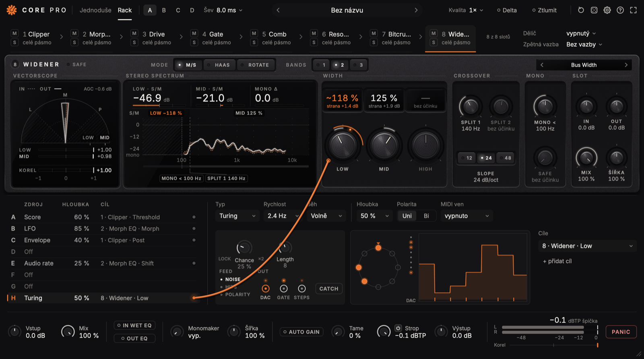Toggle fullscreen expand icon
644x359 pixels.
pyautogui.click(x=634, y=10)
